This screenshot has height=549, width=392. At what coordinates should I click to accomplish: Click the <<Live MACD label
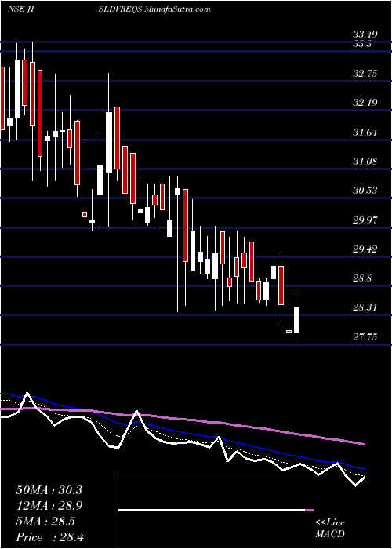[330, 528]
